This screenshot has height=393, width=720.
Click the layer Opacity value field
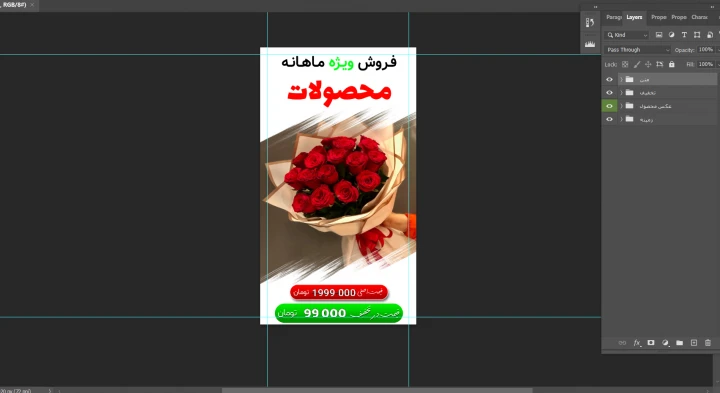coord(706,50)
